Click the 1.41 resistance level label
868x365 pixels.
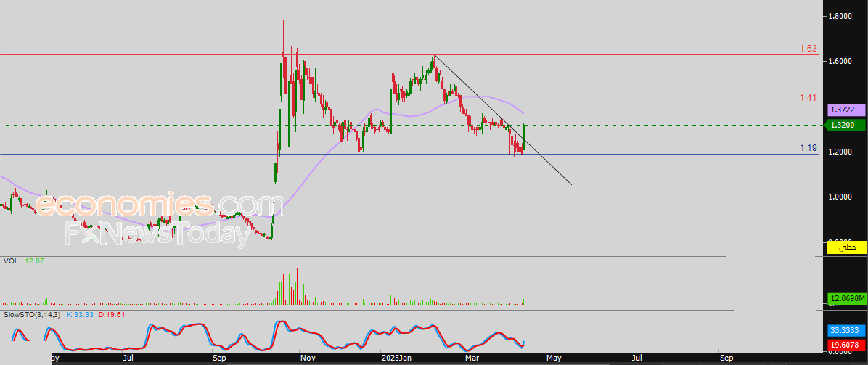(808, 98)
